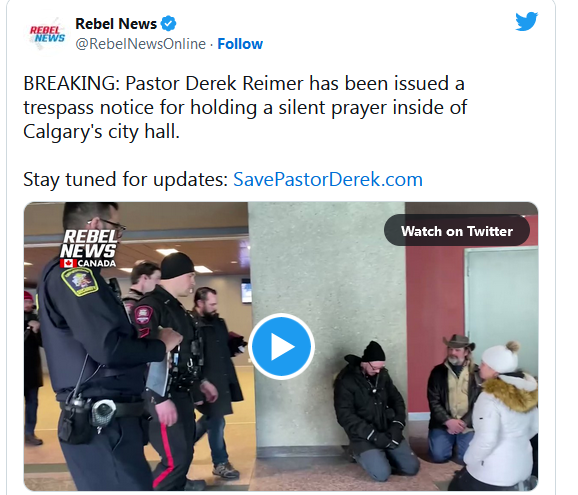The height and width of the screenshot is (495, 578).
Task: Click the Rebel News profile avatar
Action: click(47, 34)
